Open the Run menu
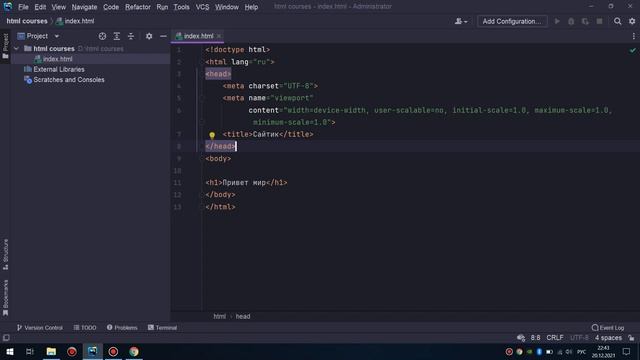Viewport: 640px width, 360px height. click(x=162, y=7)
